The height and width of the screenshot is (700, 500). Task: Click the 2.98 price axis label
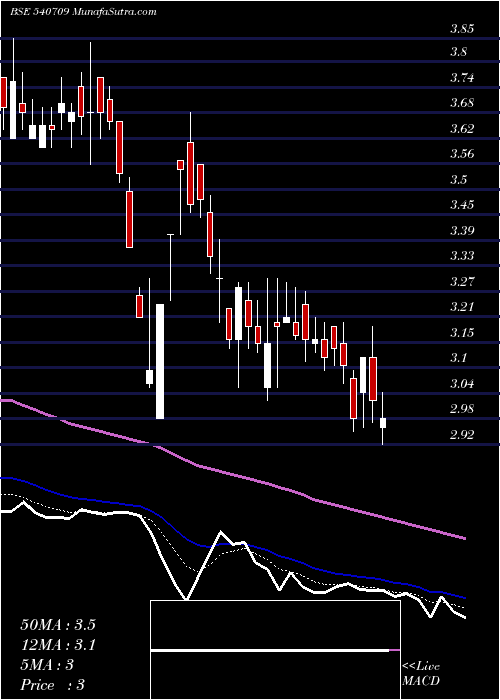tap(462, 409)
